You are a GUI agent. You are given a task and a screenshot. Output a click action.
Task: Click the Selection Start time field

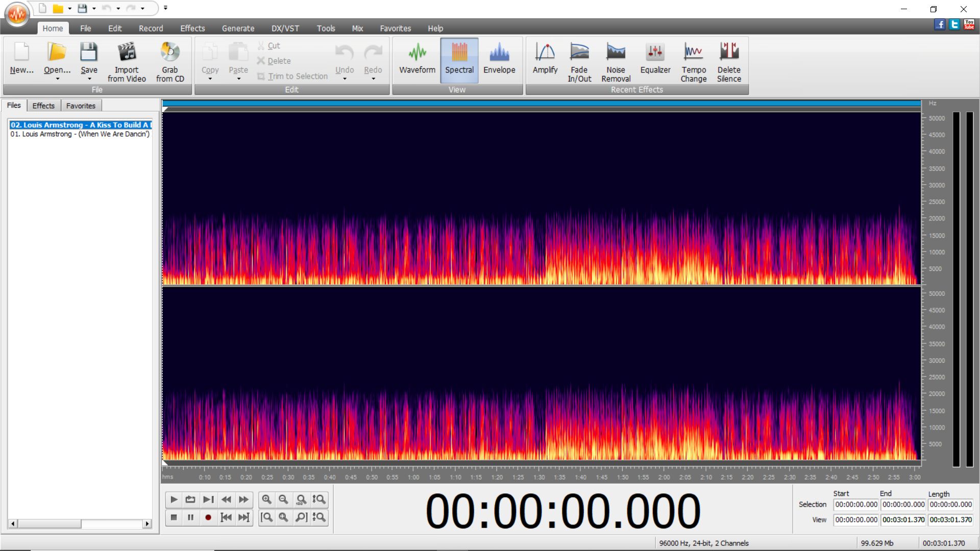click(x=856, y=505)
